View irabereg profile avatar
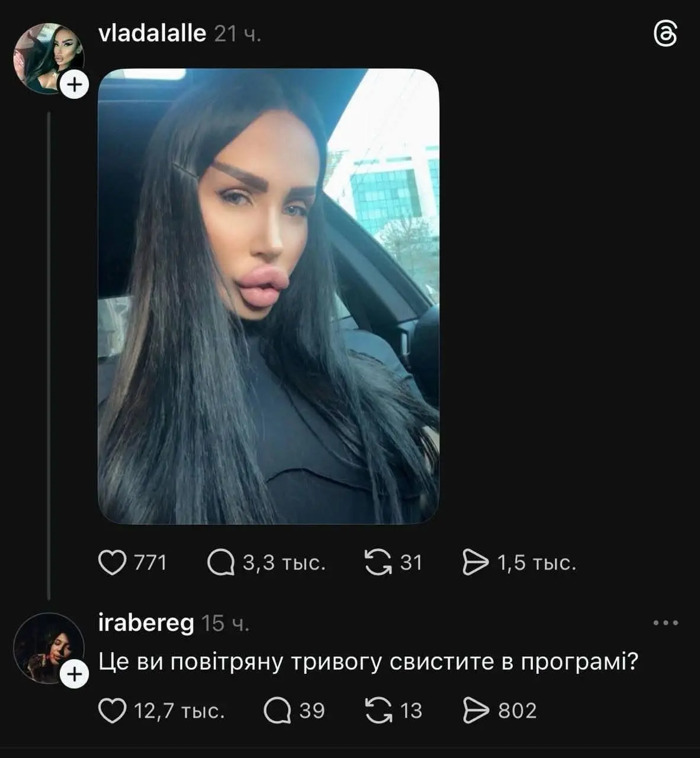This screenshot has height=758, width=700. click(49, 648)
